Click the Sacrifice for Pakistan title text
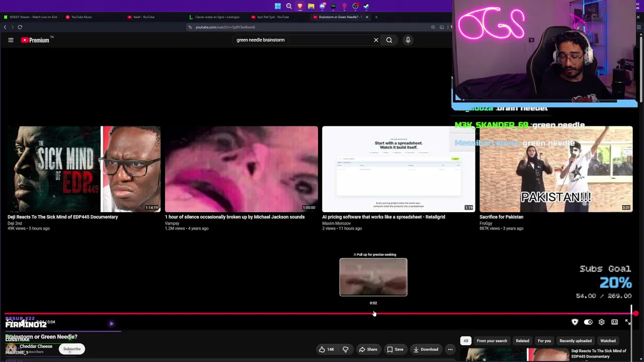Image resolution: width=644 pixels, height=362 pixels. [x=501, y=217]
